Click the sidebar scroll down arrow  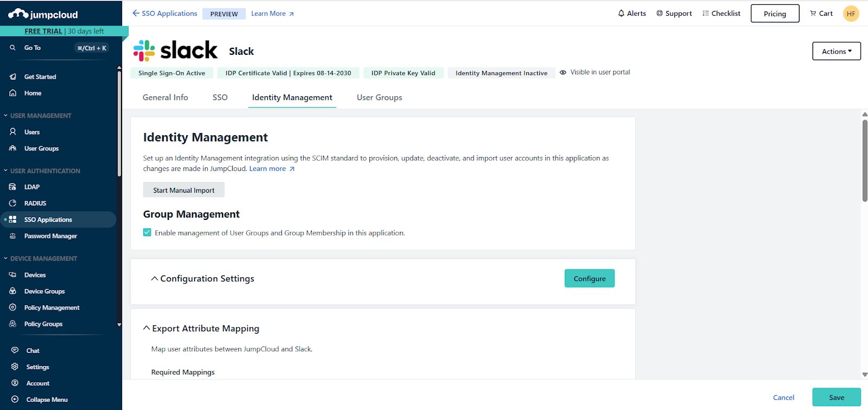(119, 325)
